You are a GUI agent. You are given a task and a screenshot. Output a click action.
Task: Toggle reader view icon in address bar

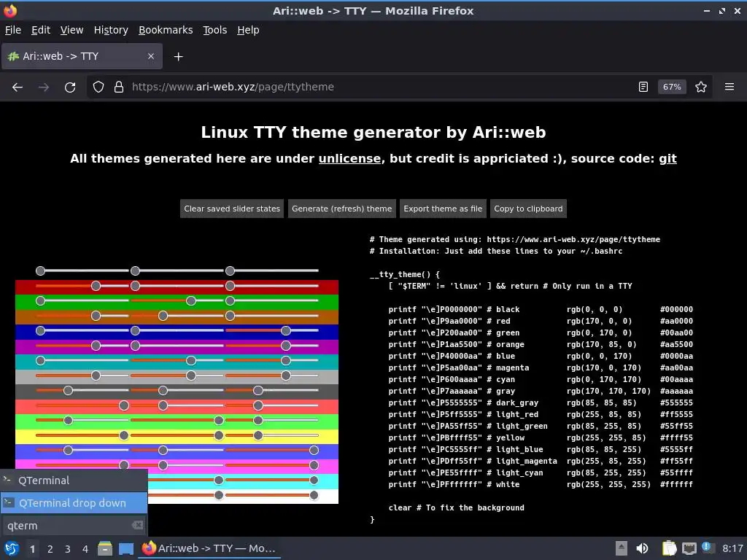pyautogui.click(x=643, y=87)
